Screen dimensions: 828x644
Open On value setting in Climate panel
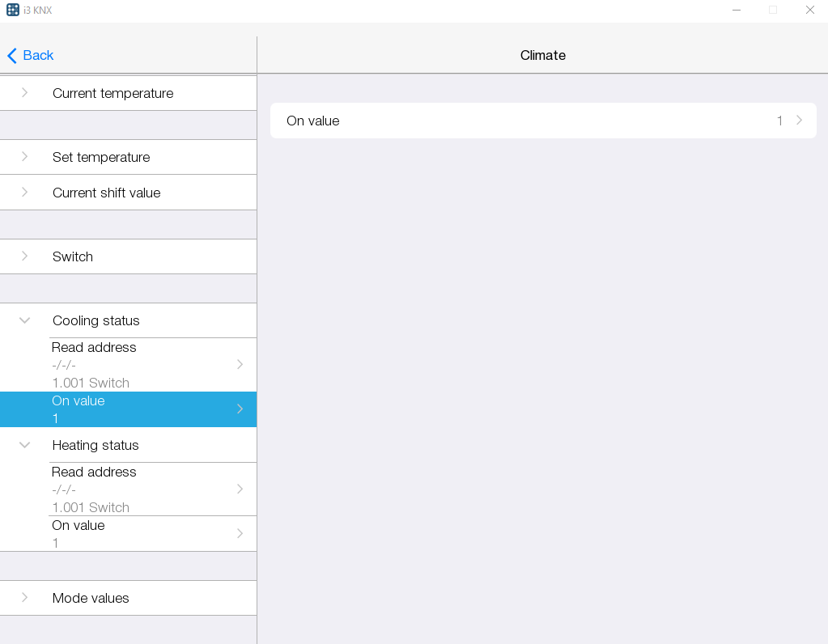(x=542, y=121)
